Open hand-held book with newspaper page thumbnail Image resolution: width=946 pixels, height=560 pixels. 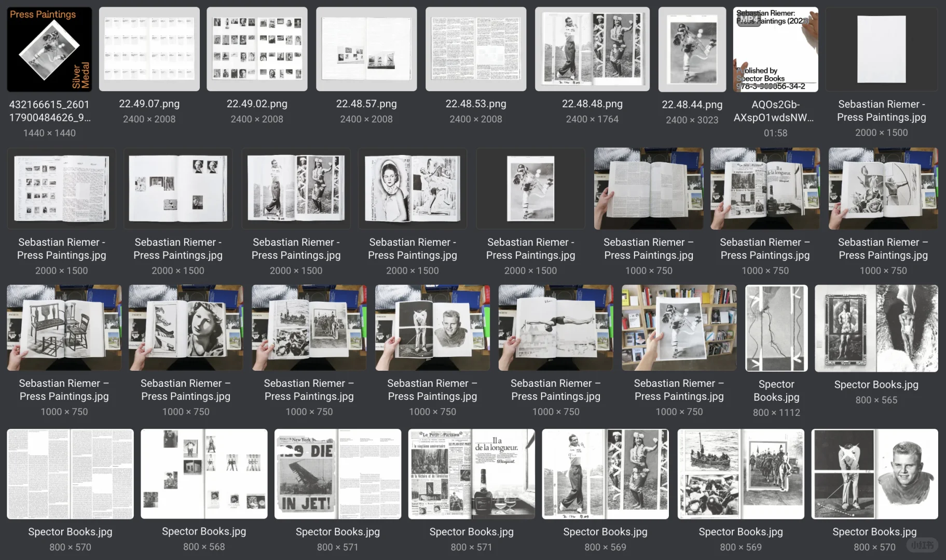[765, 189]
